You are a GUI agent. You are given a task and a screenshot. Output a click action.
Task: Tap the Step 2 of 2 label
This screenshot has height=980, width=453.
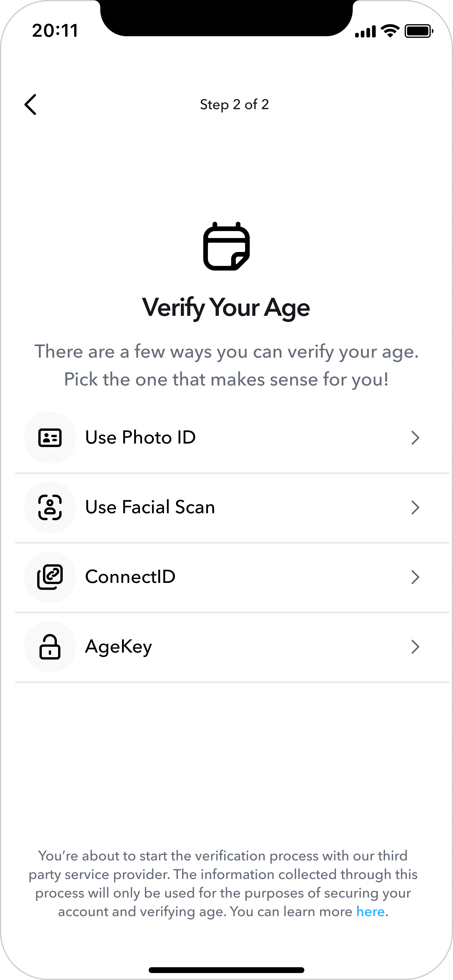(x=234, y=105)
